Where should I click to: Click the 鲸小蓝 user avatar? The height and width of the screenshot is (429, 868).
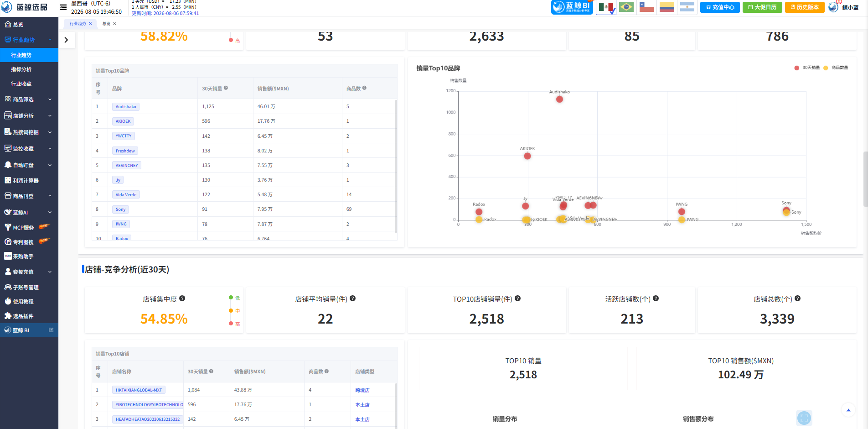click(833, 7)
